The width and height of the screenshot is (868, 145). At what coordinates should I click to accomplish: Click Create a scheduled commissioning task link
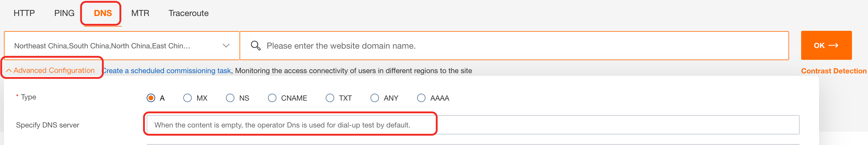pos(166,71)
